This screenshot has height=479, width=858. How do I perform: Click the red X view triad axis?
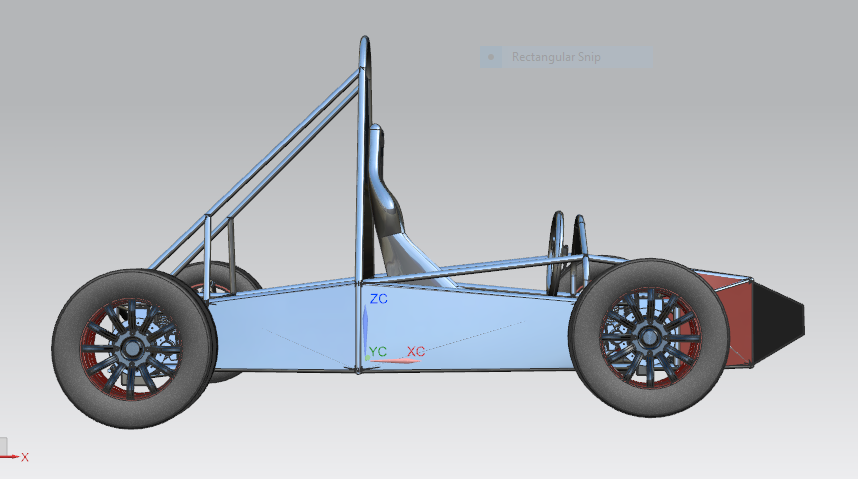(13, 457)
